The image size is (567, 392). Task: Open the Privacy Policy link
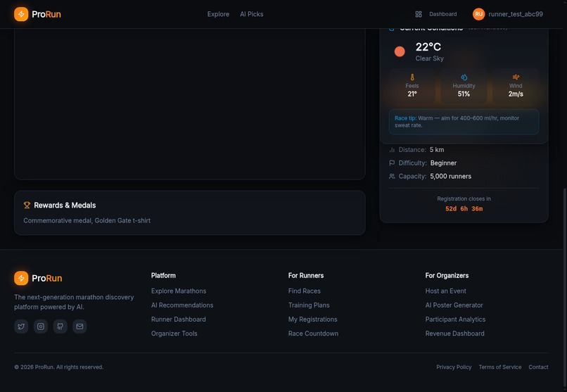point(454,367)
